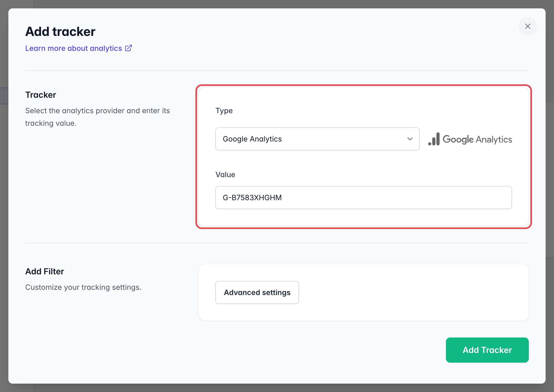Click the Type field label
The width and height of the screenshot is (554, 392).
(x=224, y=111)
